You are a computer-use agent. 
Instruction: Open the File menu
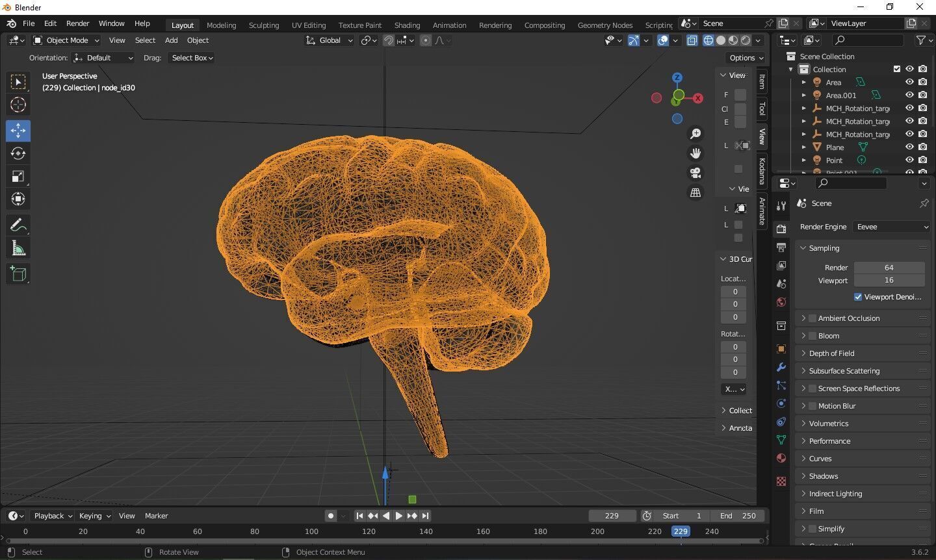(29, 23)
